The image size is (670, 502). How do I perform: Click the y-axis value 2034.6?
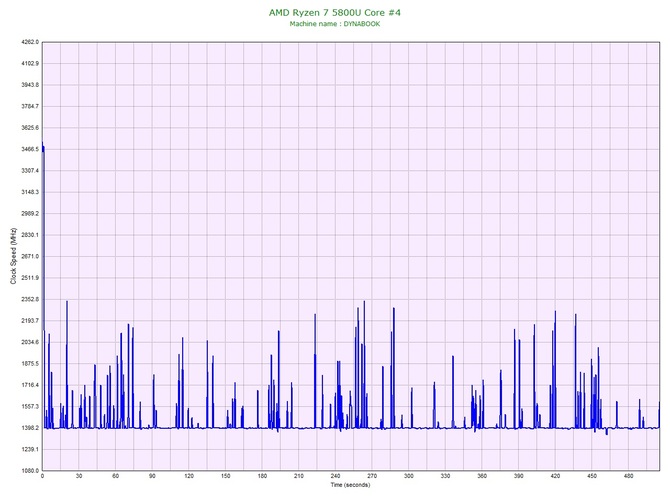[30, 342]
